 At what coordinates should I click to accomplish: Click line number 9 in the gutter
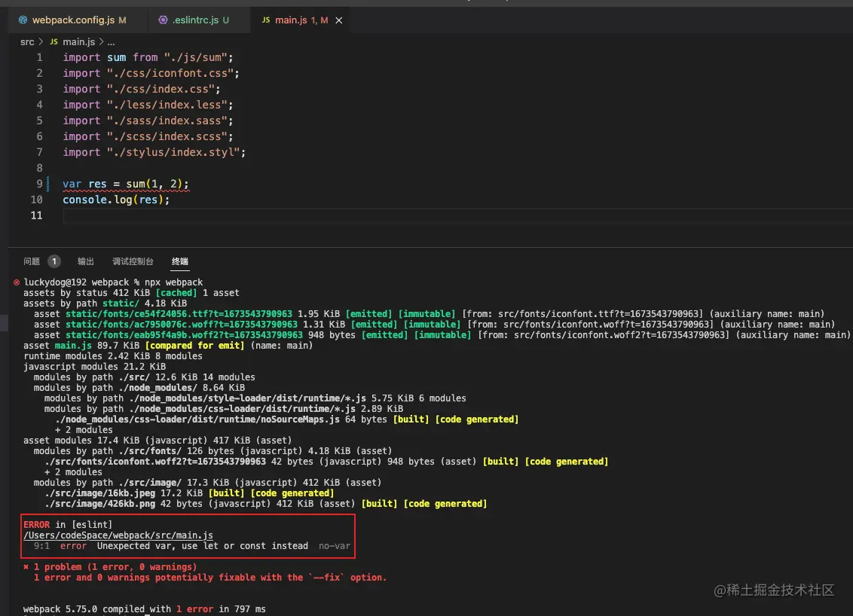39,184
